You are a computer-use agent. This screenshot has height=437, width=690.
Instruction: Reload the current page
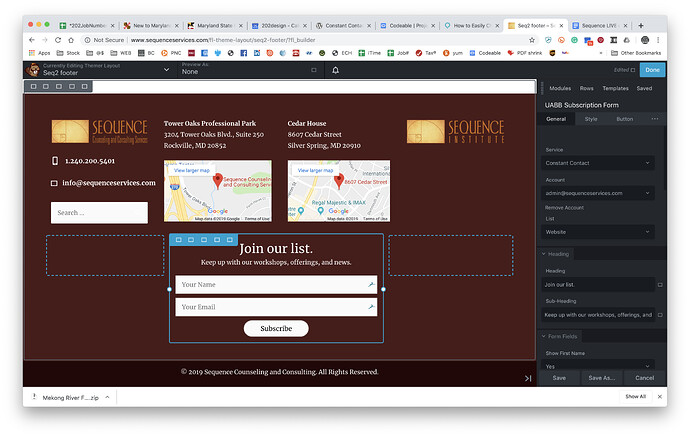[58, 40]
